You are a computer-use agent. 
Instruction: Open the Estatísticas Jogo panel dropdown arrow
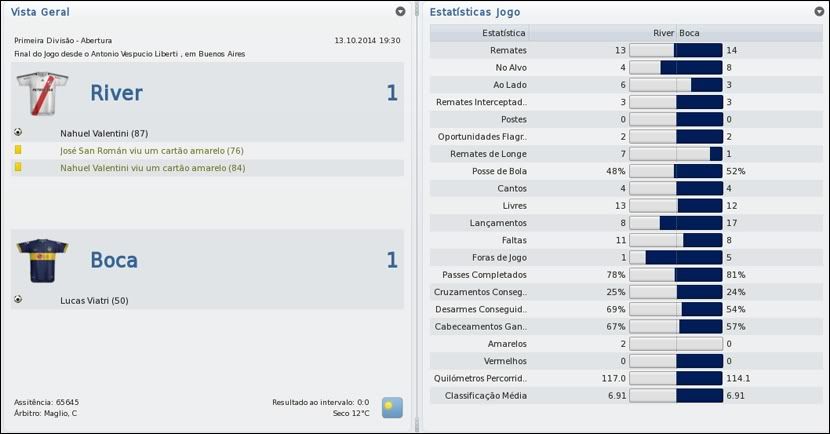(x=819, y=12)
